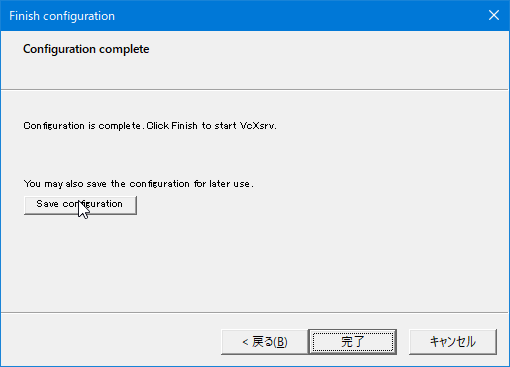Click 完了 to finish and start VcXsrv

353,342
